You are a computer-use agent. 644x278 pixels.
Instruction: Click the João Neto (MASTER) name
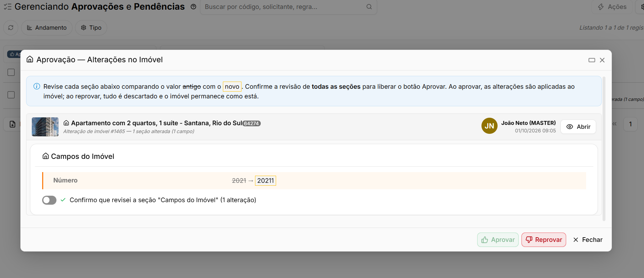coord(529,123)
